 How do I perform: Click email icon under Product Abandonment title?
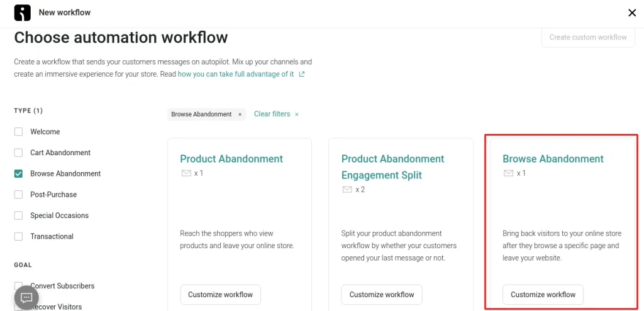[186, 173]
